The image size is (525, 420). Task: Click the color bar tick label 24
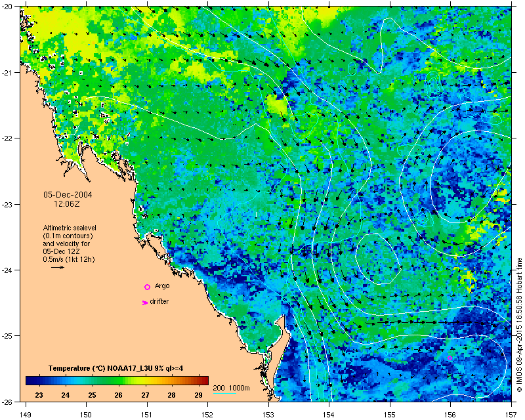click(65, 395)
